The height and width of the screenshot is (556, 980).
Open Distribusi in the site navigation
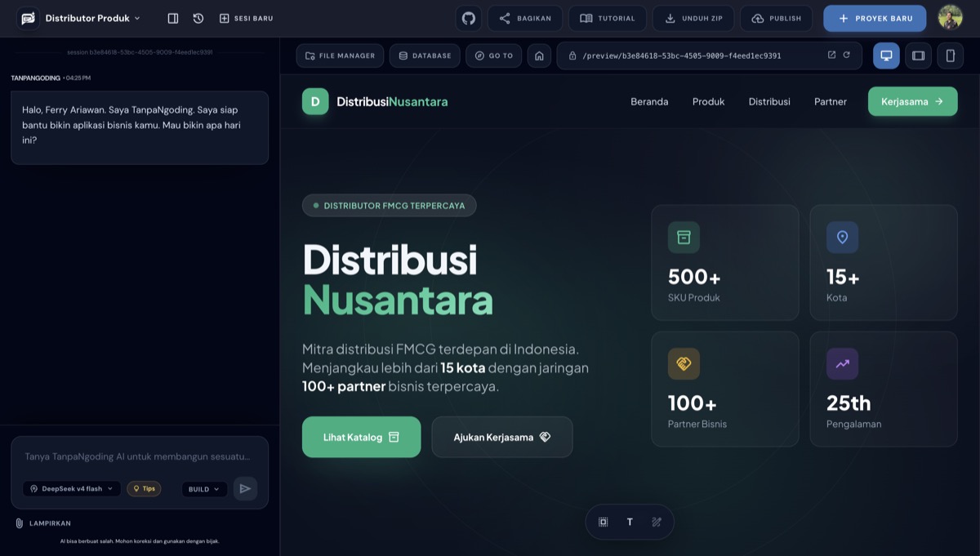coord(769,101)
